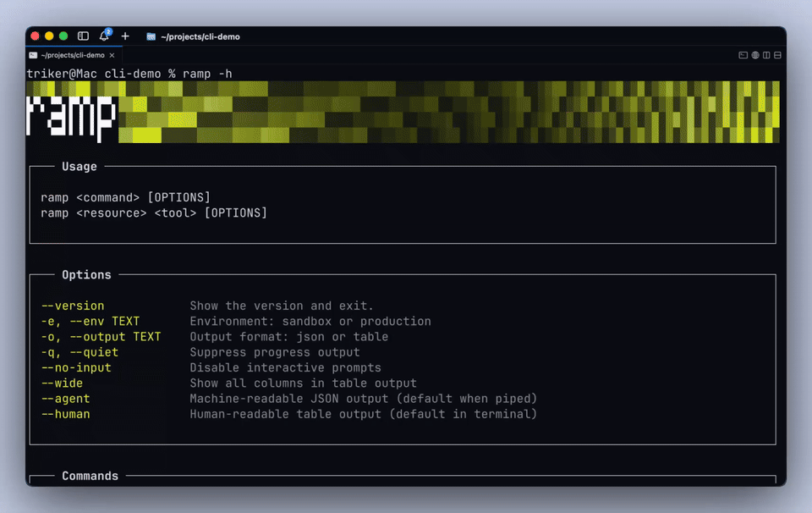Click 'ramp <resource> <tool> [OPTIONS]' usage line
The width and height of the screenshot is (812, 513).
(x=154, y=213)
